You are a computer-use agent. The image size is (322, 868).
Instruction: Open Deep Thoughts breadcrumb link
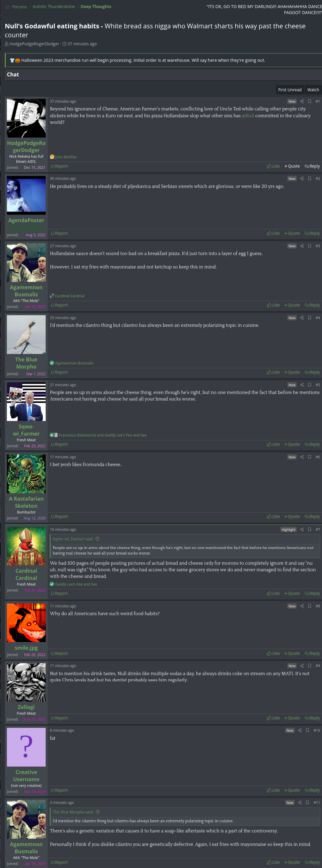tap(96, 6)
